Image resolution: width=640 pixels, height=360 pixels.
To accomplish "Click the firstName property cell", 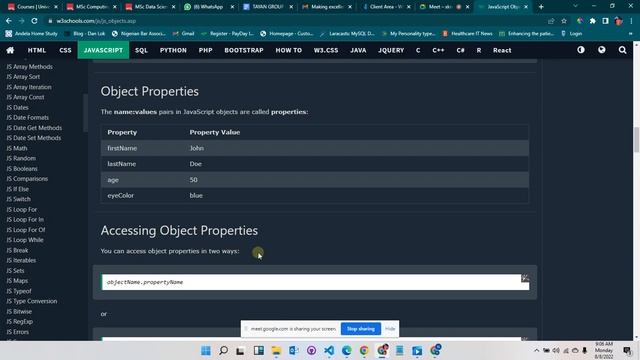I will [x=122, y=148].
